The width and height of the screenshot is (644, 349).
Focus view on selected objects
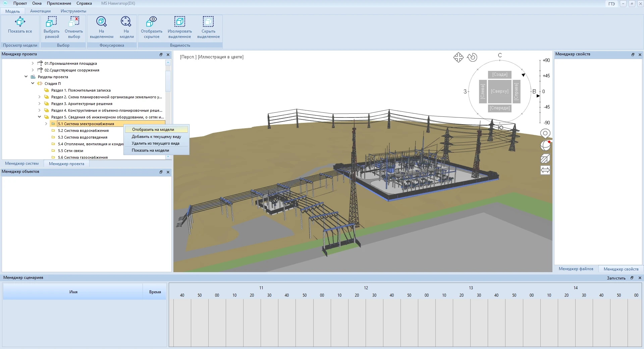coord(101,22)
